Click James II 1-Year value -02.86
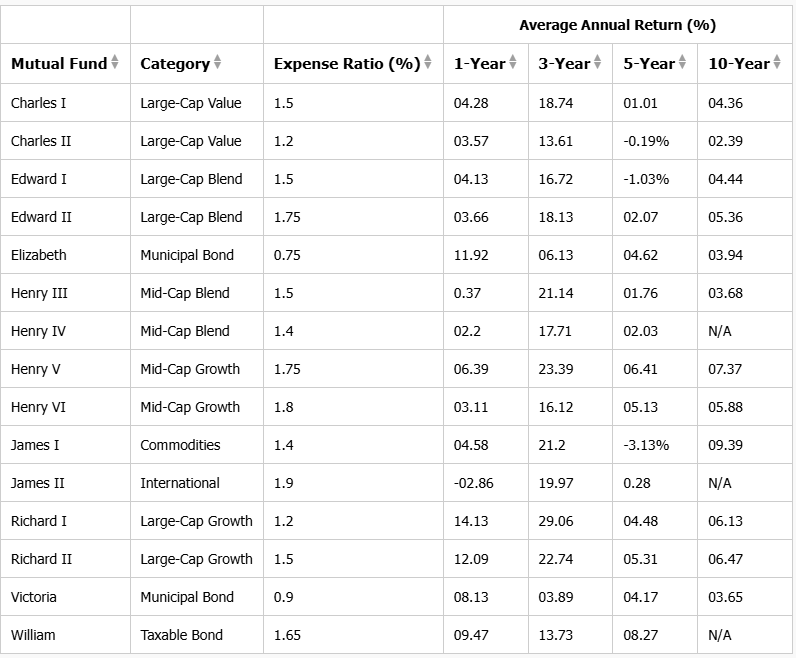The width and height of the screenshot is (796, 658). [474, 483]
